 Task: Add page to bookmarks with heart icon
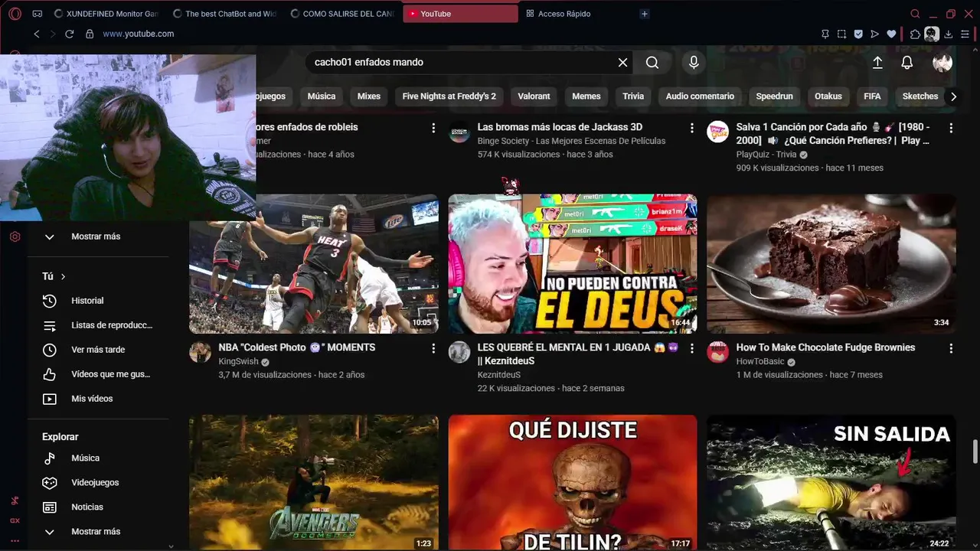pyautogui.click(x=891, y=34)
